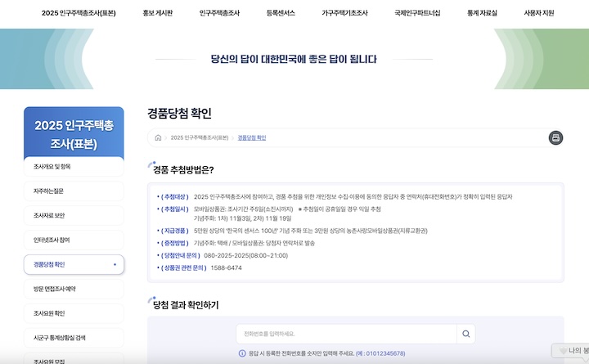
Task: Click the (추첨대상) label
Action: coord(175,197)
